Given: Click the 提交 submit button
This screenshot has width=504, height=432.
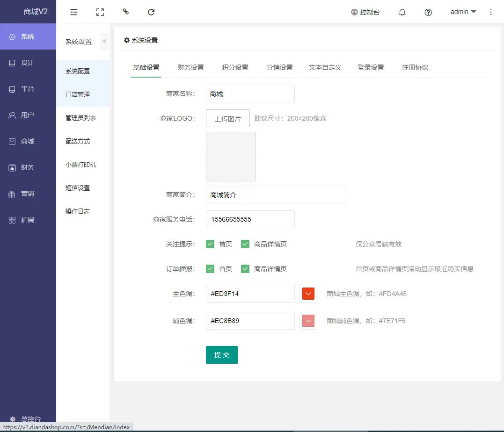Looking at the screenshot, I should pos(222,354).
